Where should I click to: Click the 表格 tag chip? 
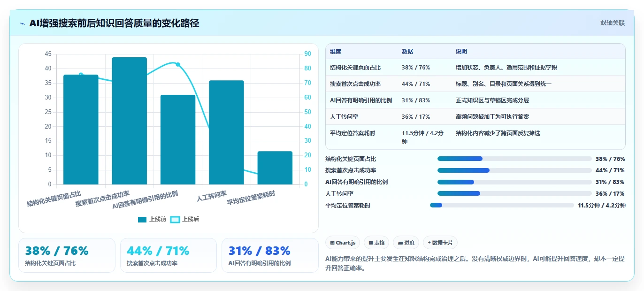pyautogui.click(x=376, y=243)
